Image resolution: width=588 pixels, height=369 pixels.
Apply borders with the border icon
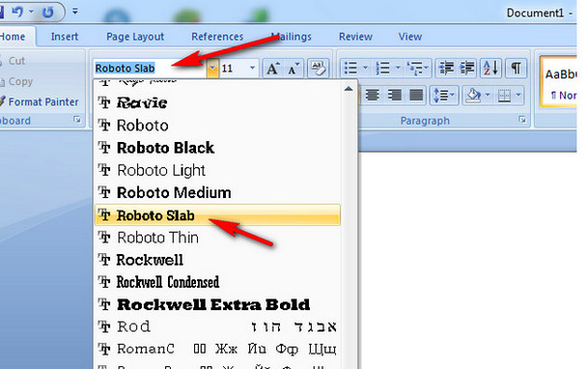(504, 95)
